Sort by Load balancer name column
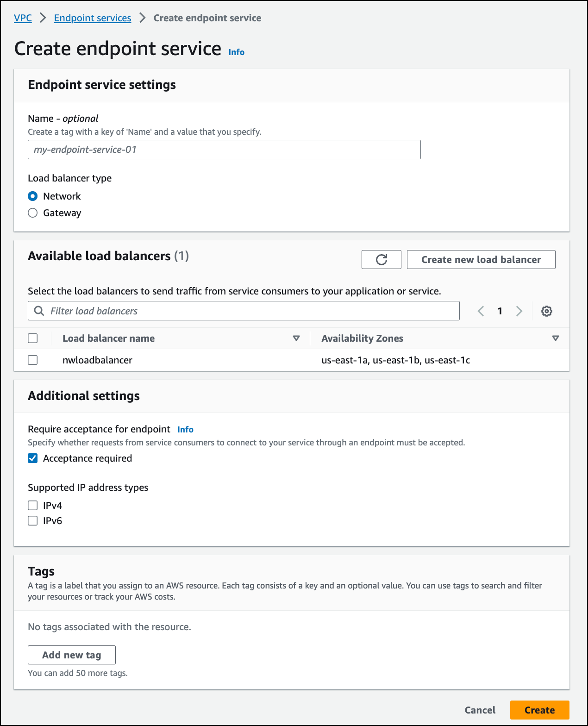The height and width of the screenshot is (726, 588). pos(296,338)
